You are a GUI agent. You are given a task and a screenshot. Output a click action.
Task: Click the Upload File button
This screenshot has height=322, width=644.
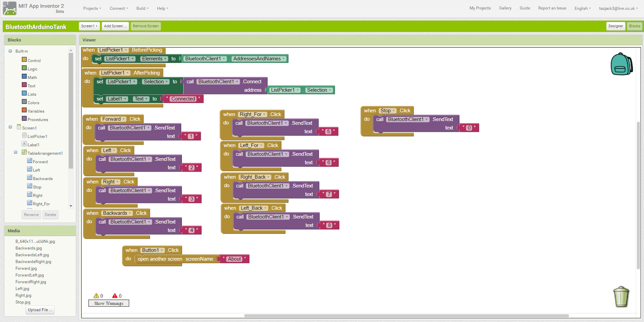[x=40, y=310]
